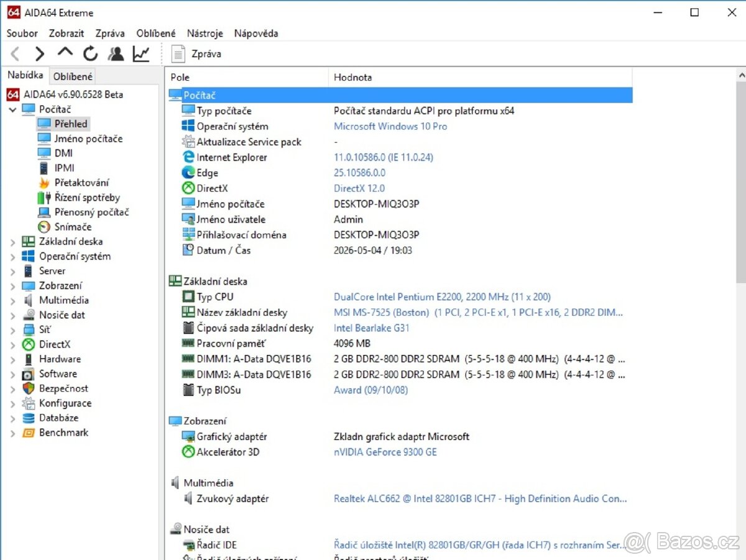Image resolution: width=746 pixels, height=560 pixels.
Task: Open the Nástroje menu
Action: [205, 33]
